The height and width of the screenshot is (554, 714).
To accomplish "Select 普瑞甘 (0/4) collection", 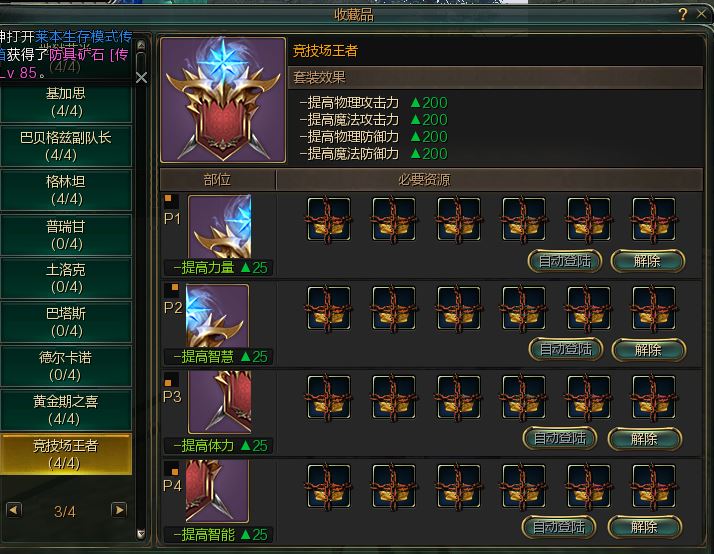I will [66, 235].
